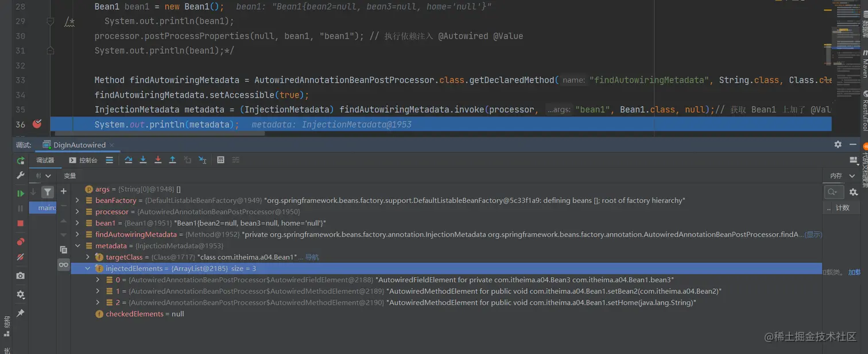Open the debug sidebar gear settings

coord(21,294)
